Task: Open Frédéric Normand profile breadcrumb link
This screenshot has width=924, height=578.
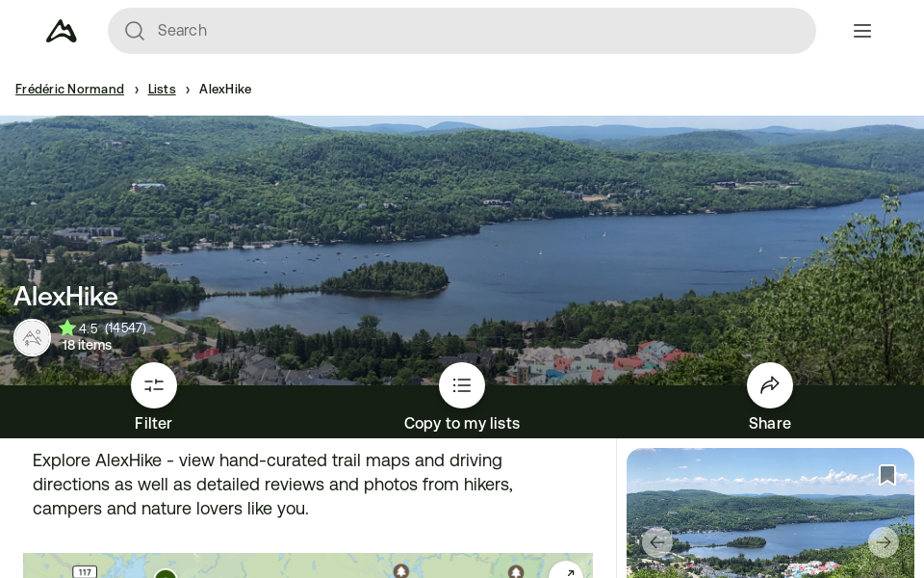Action: (69, 89)
